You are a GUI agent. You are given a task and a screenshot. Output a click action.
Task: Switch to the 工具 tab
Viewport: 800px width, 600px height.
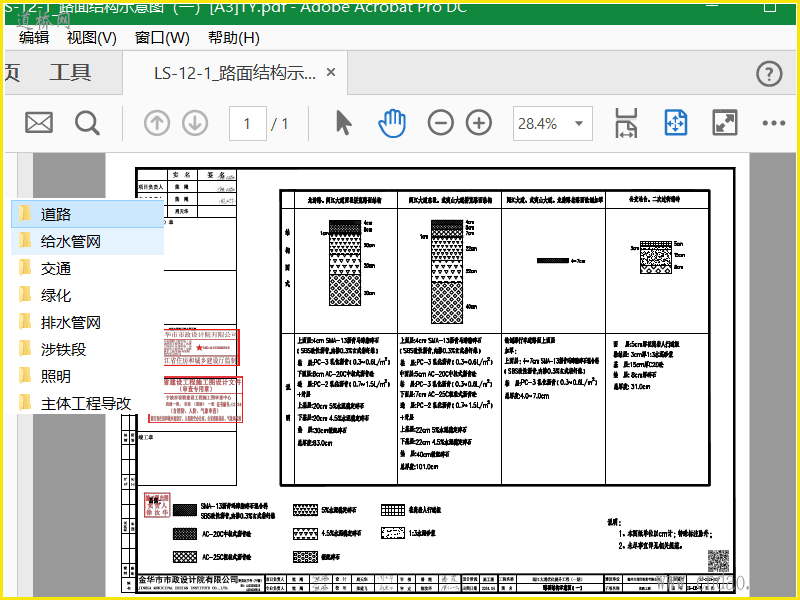[x=70, y=72]
